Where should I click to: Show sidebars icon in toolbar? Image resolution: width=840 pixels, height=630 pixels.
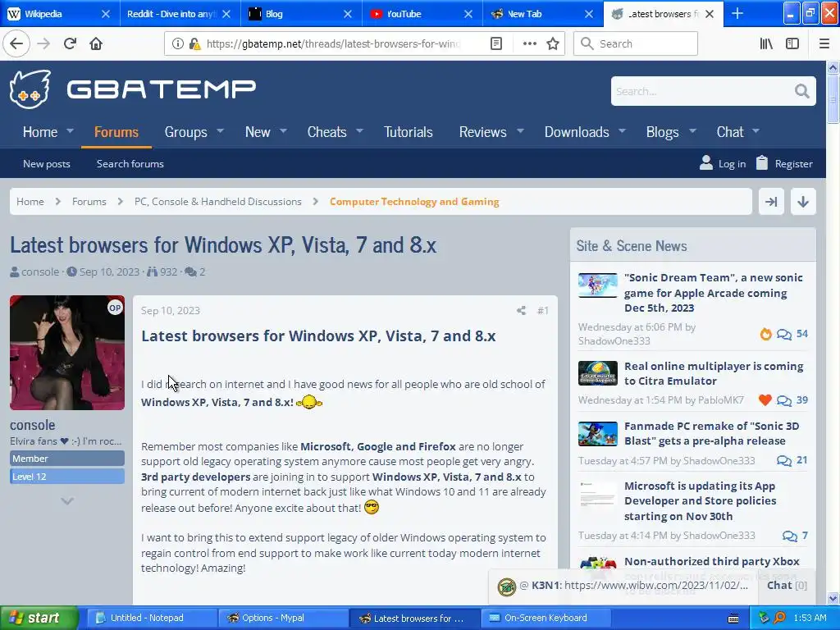click(792, 43)
